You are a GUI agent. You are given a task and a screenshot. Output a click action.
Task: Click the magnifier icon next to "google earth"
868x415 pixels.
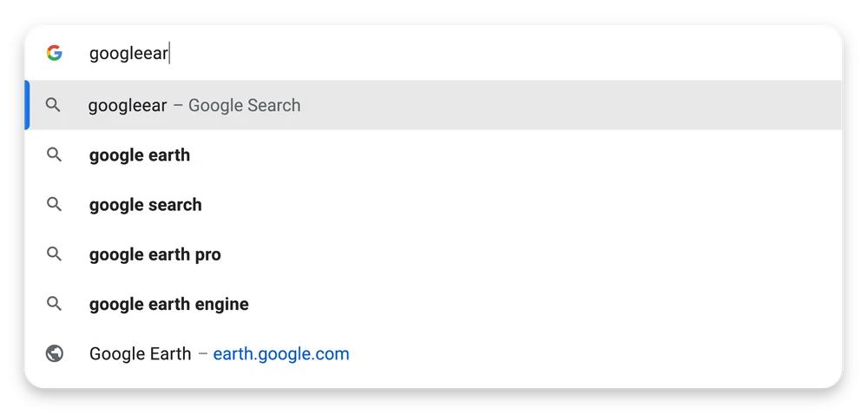click(x=54, y=155)
